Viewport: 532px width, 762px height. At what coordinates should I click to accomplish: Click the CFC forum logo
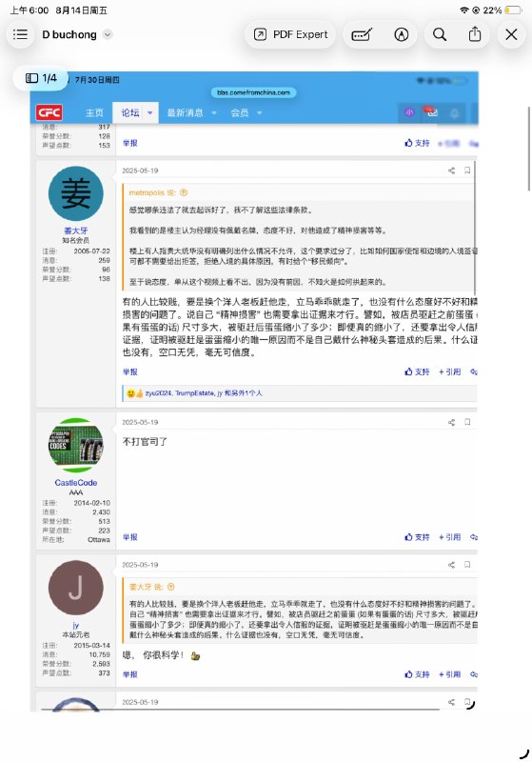(49, 112)
